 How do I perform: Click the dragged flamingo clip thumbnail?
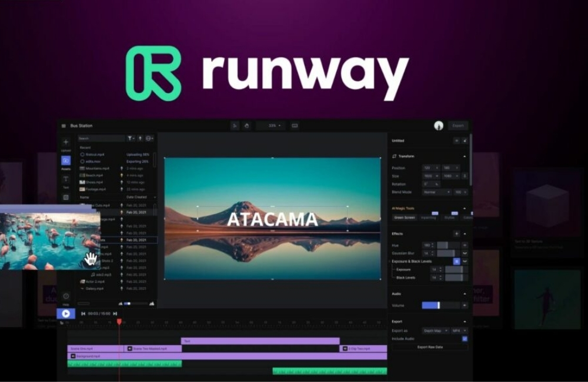tap(50, 241)
